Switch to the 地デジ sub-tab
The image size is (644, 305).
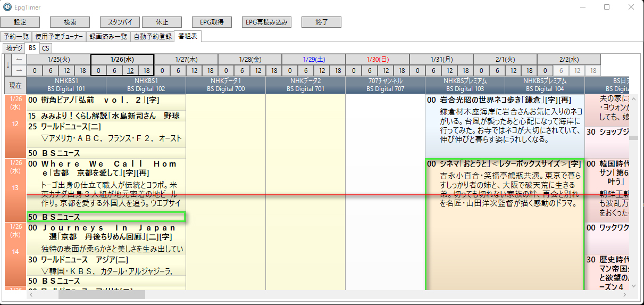pos(15,48)
